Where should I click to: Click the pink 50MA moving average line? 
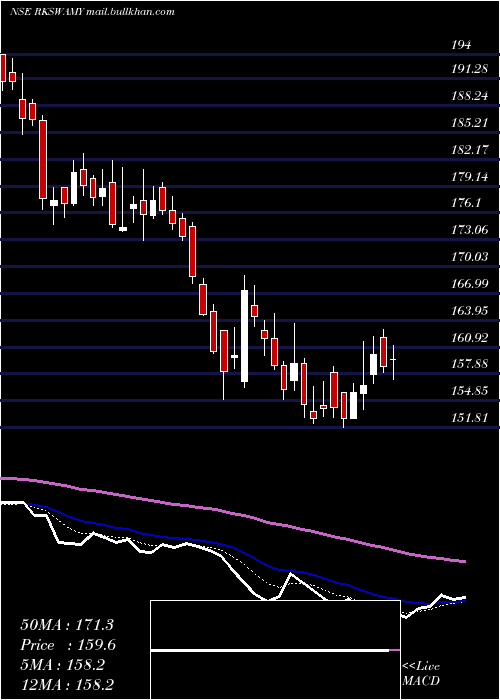232,512
